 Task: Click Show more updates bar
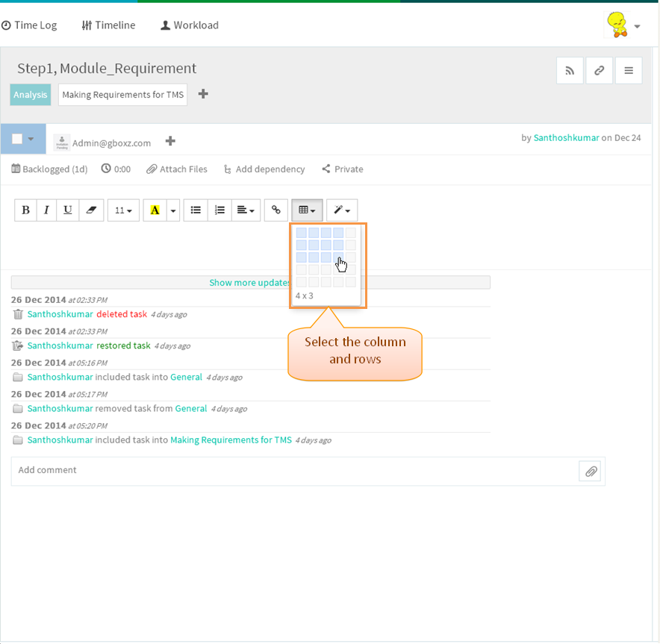250,283
